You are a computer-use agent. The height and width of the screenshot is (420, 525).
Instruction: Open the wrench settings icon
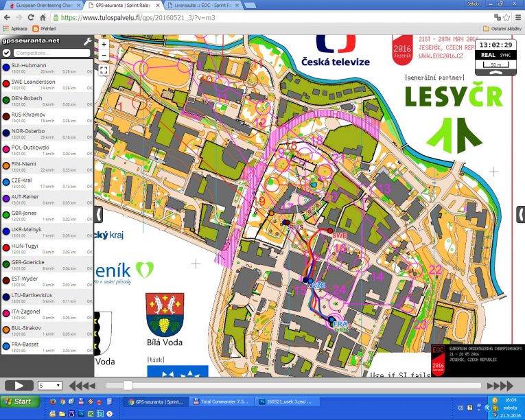(87, 42)
